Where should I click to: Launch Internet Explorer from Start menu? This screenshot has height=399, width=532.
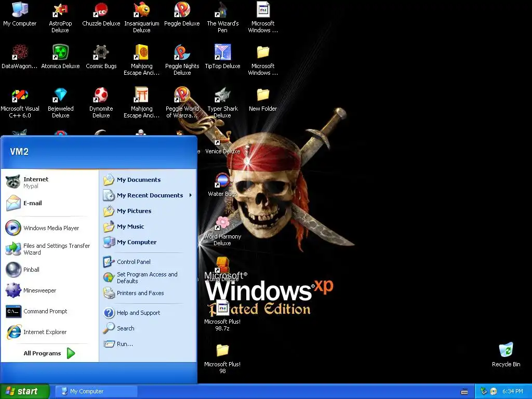49,332
